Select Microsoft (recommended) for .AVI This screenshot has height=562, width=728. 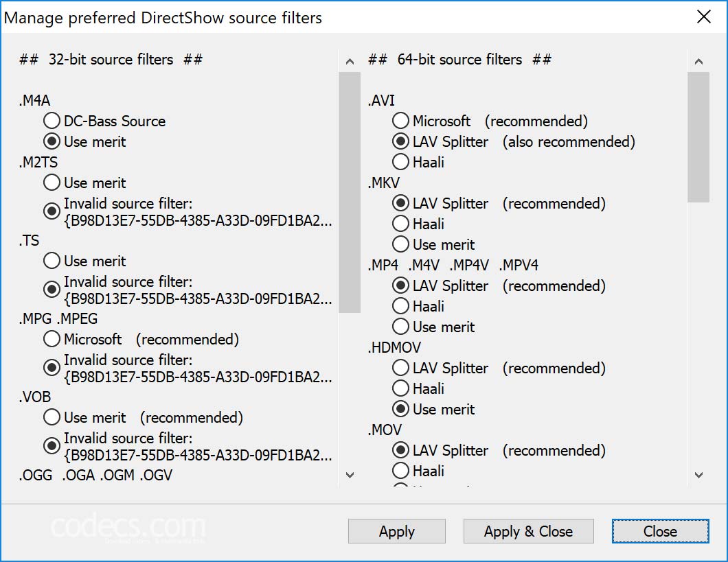point(400,120)
